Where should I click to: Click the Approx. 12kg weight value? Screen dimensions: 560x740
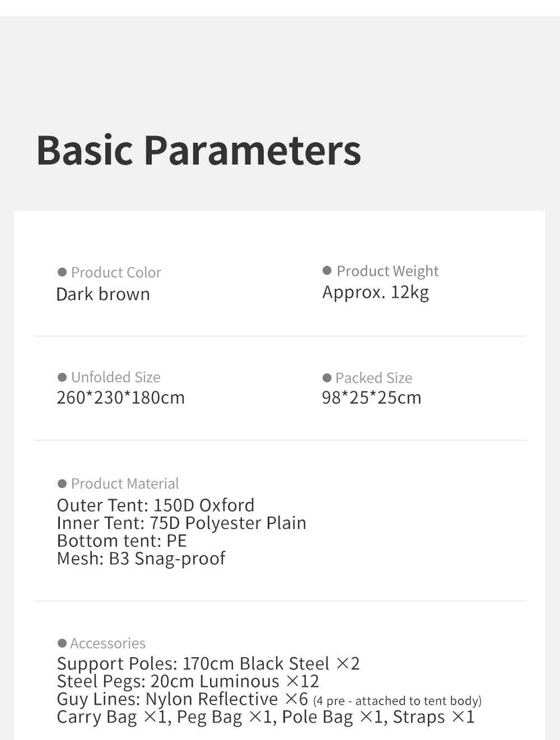click(x=375, y=292)
